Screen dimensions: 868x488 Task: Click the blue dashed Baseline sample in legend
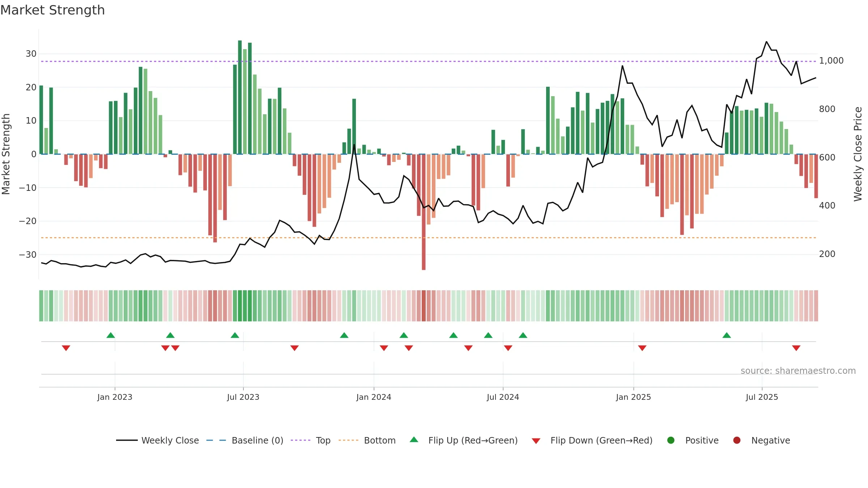216,440
